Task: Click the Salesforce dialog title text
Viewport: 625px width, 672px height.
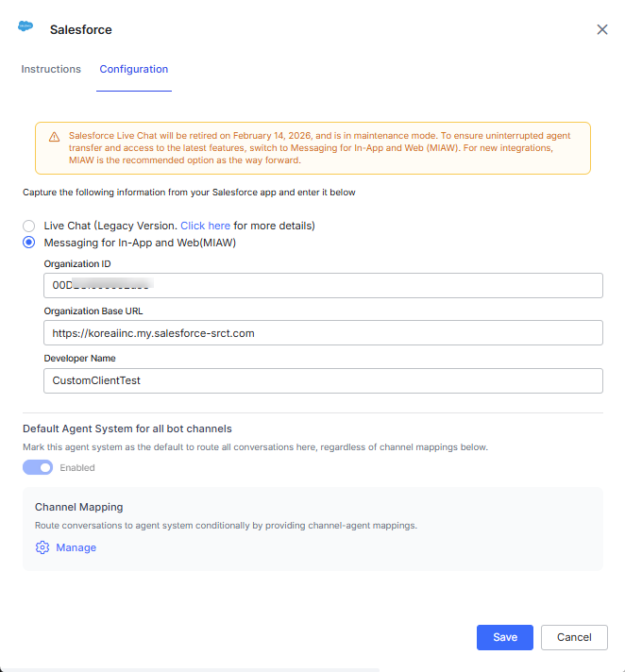Action: (x=81, y=29)
